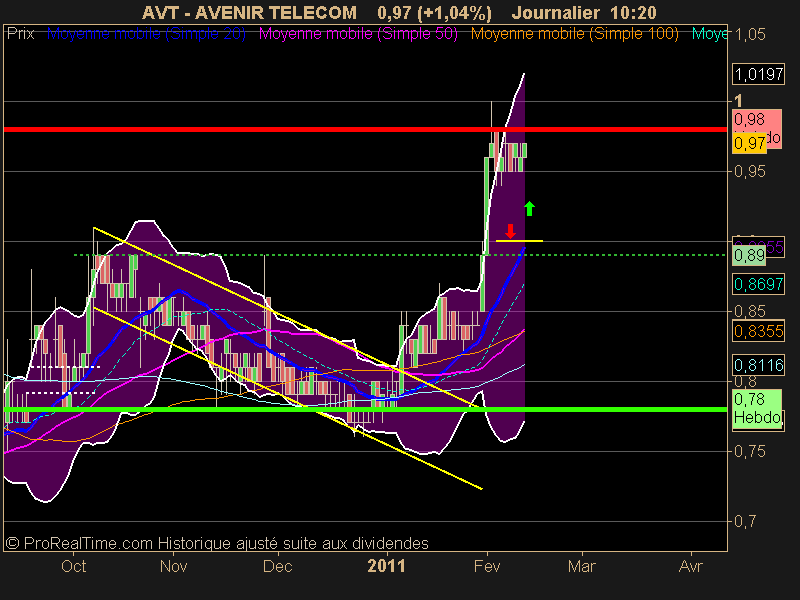
Task: Select "Moyenne mobile (Simple 20)" legend entry
Action: coord(146,34)
